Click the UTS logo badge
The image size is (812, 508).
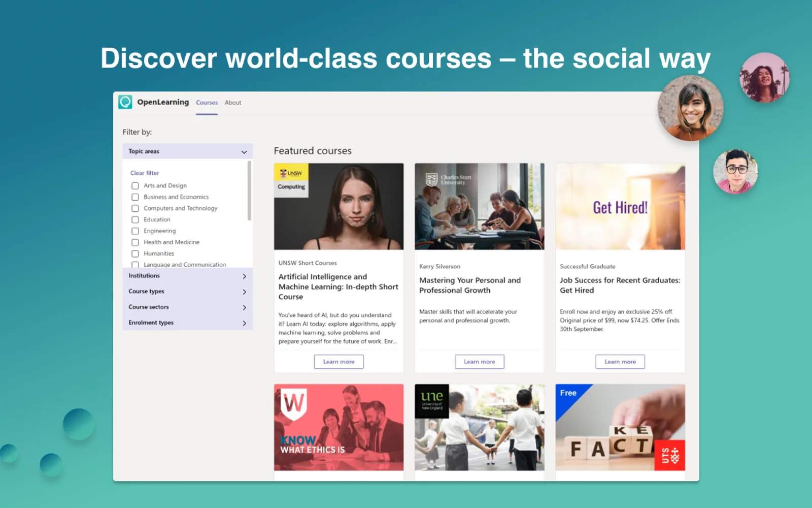(670, 455)
